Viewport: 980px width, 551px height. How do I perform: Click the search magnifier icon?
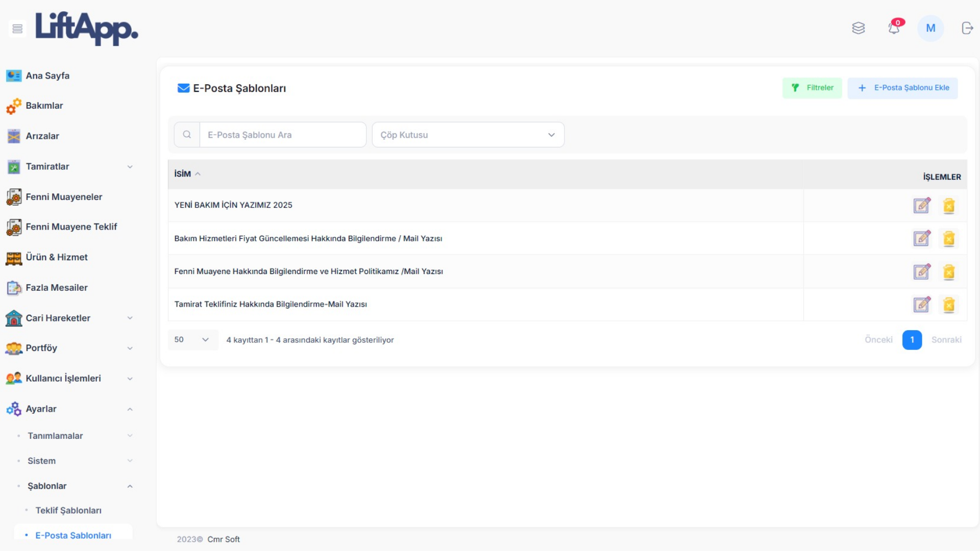coord(187,135)
